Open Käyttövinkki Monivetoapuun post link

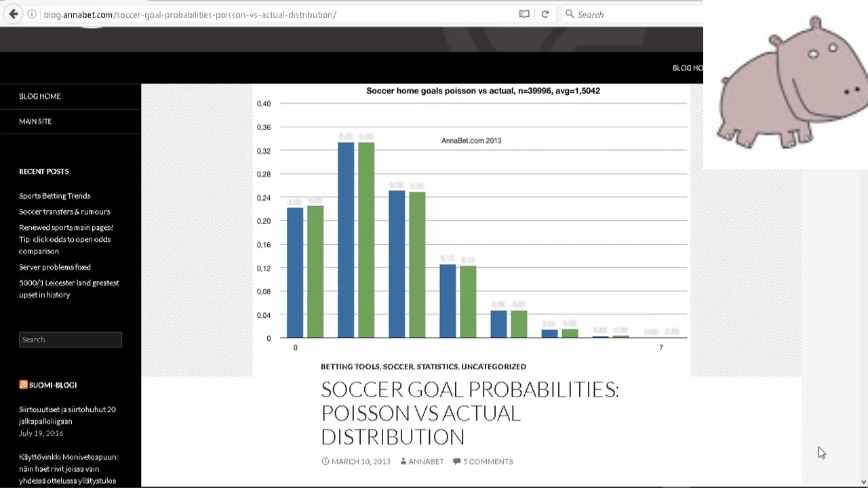click(x=68, y=468)
